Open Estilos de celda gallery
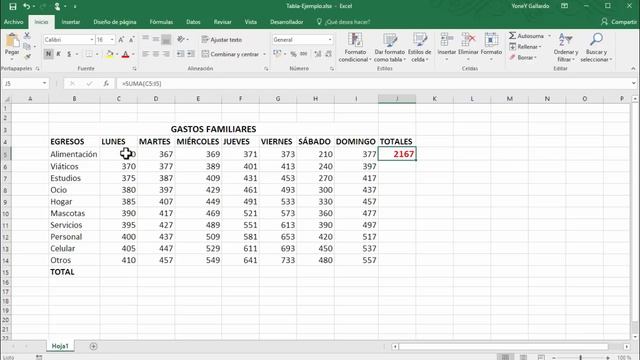Screen dimensions: 640x360 pos(420,48)
